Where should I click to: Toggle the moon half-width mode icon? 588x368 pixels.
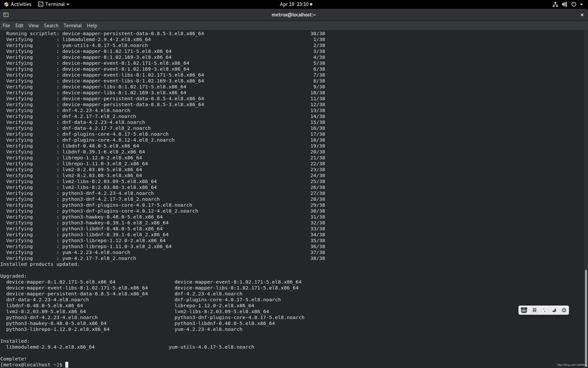554,310
